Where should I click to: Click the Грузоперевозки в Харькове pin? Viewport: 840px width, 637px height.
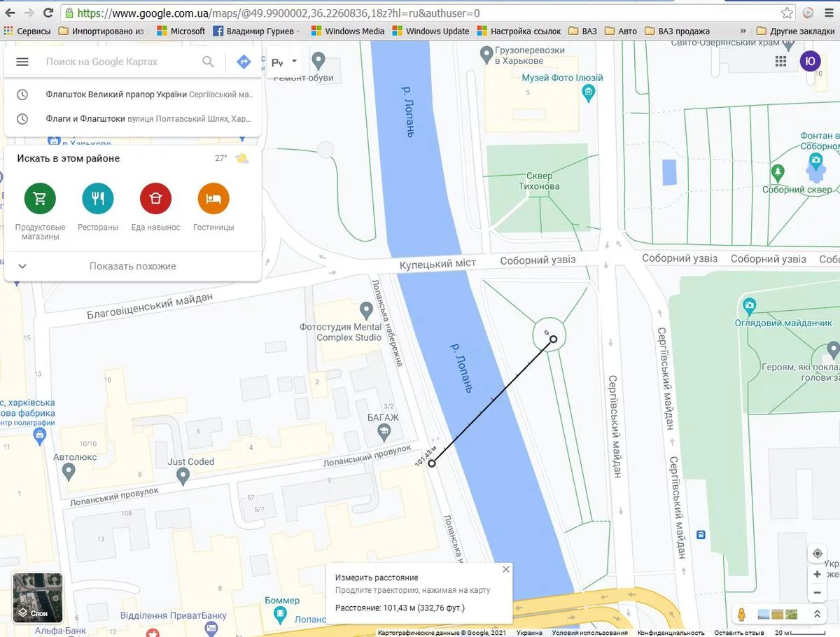click(487, 53)
